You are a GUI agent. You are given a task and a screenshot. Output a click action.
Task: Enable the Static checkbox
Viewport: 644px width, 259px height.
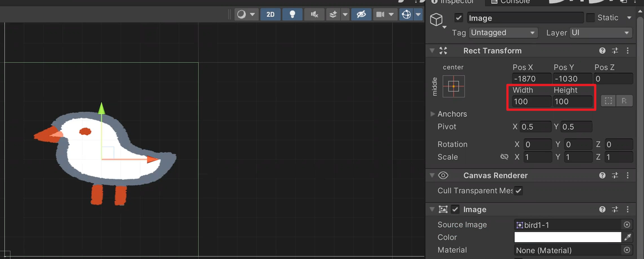pyautogui.click(x=590, y=17)
